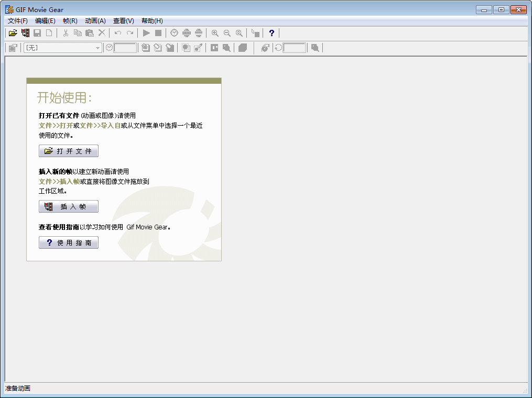Click the open file folder toolbar icon

pyautogui.click(x=13, y=33)
